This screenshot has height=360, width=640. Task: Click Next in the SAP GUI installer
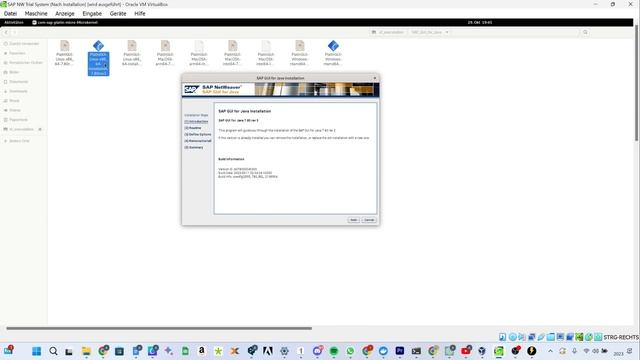pos(353,220)
